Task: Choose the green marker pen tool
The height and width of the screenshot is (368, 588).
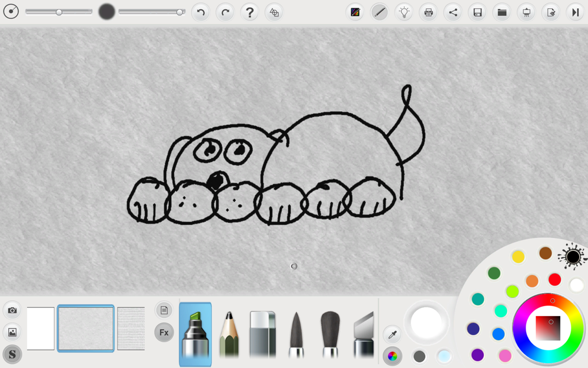Action: point(195,334)
